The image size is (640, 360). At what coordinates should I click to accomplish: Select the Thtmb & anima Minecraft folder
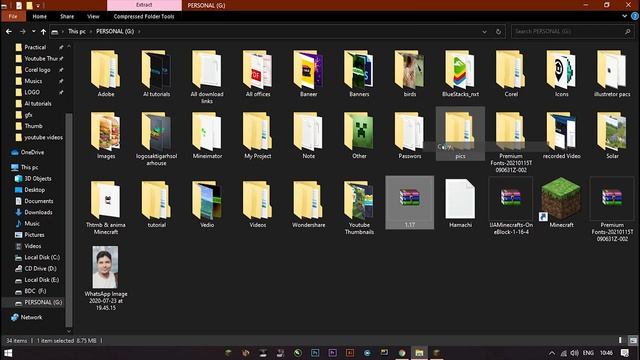coord(106,207)
